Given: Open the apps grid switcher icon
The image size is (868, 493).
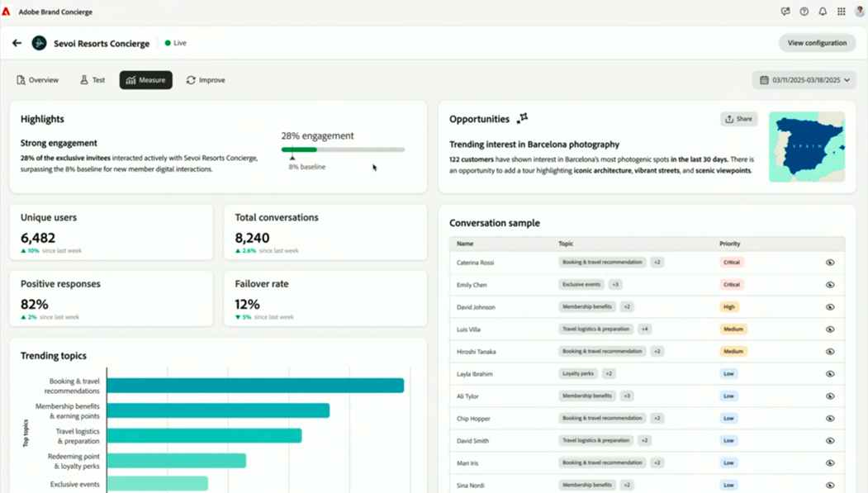Looking at the screenshot, I should point(842,12).
